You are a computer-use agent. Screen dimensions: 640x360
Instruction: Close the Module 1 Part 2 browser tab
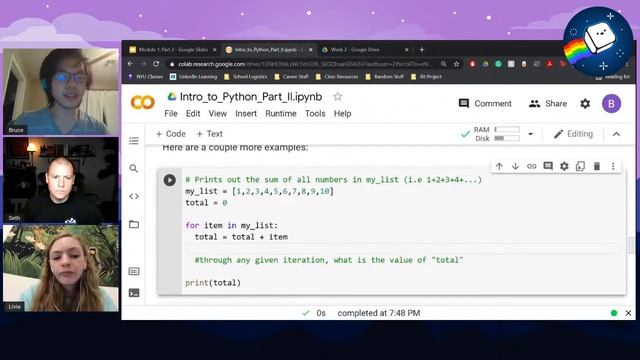(x=214, y=50)
